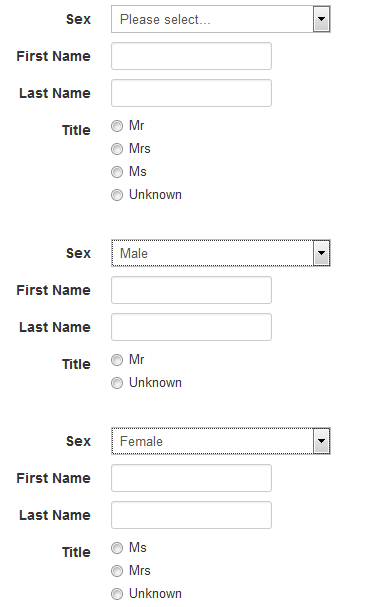
Task: Expand the Sex dropdown showing Female
Action: pos(221,441)
